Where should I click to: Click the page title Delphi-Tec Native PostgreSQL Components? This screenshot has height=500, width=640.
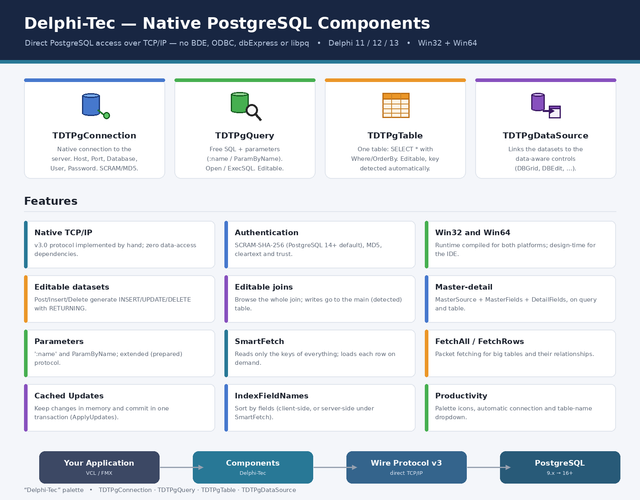pyautogui.click(x=227, y=23)
